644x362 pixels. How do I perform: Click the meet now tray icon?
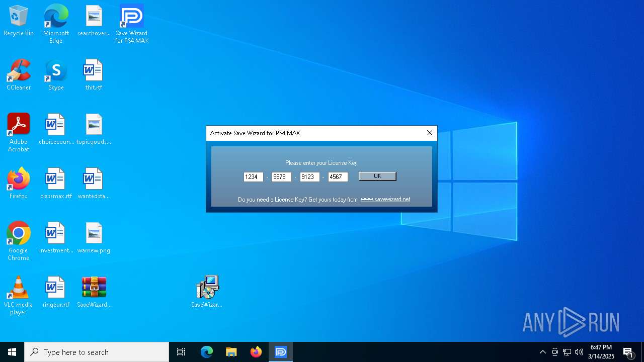555,352
